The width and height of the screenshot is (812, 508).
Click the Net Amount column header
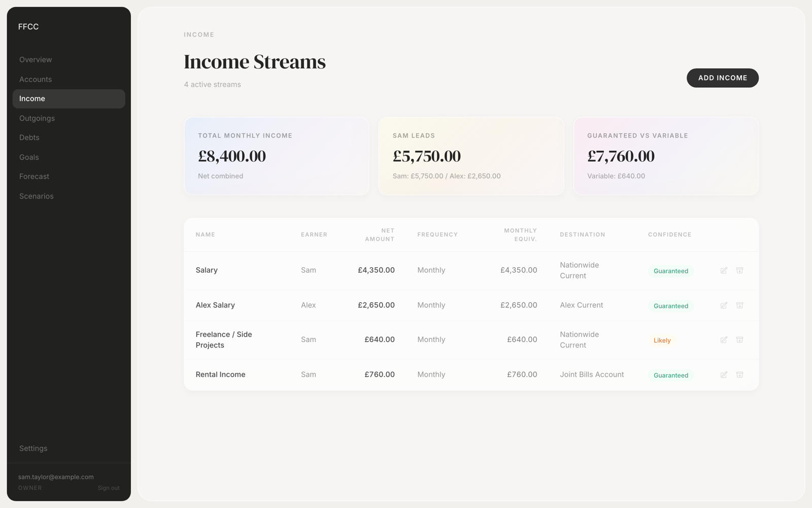[x=380, y=235]
